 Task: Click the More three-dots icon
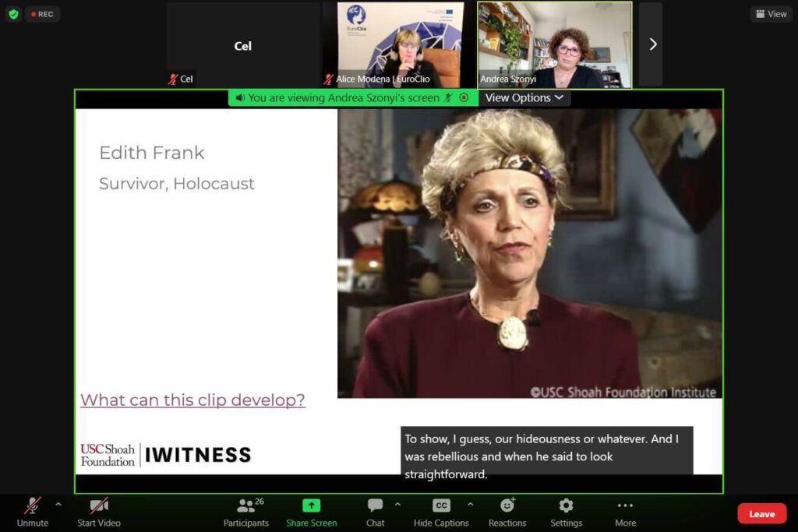click(x=625, y=506)
